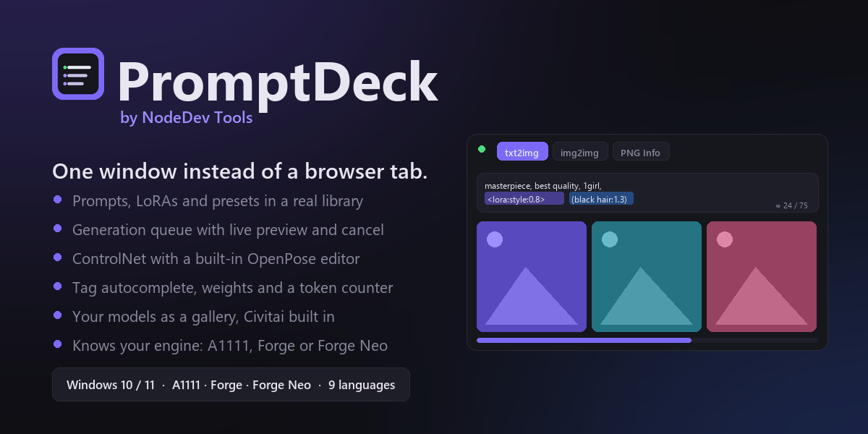Screen dimensions: 868x434
Task: Click the 24 / 75 token counter
Action: pyautogui.click(x=791, y=205)
